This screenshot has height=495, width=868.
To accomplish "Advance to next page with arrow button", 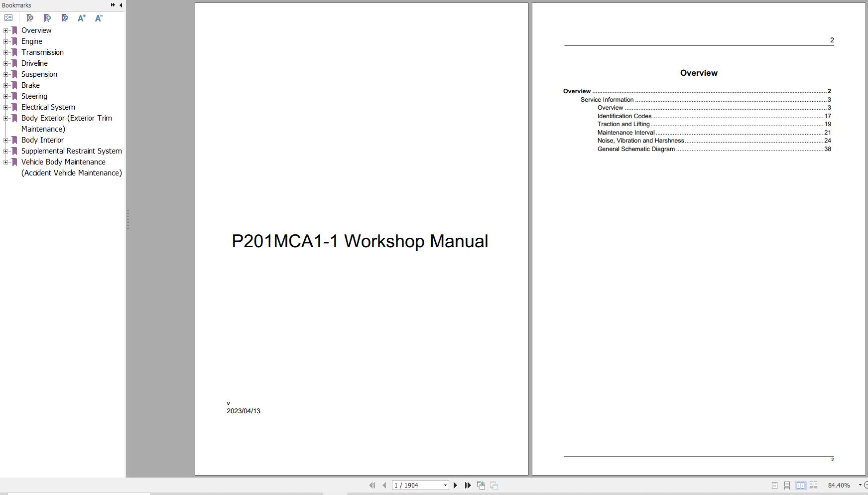I will click(x=456, y=485).
